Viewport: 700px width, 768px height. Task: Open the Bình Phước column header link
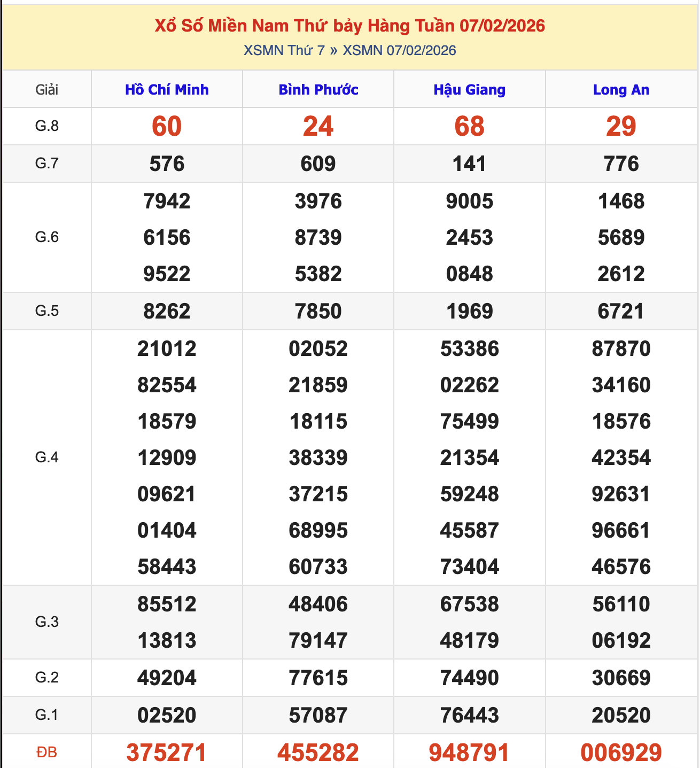pyautogui.click(x=317, y=90)
